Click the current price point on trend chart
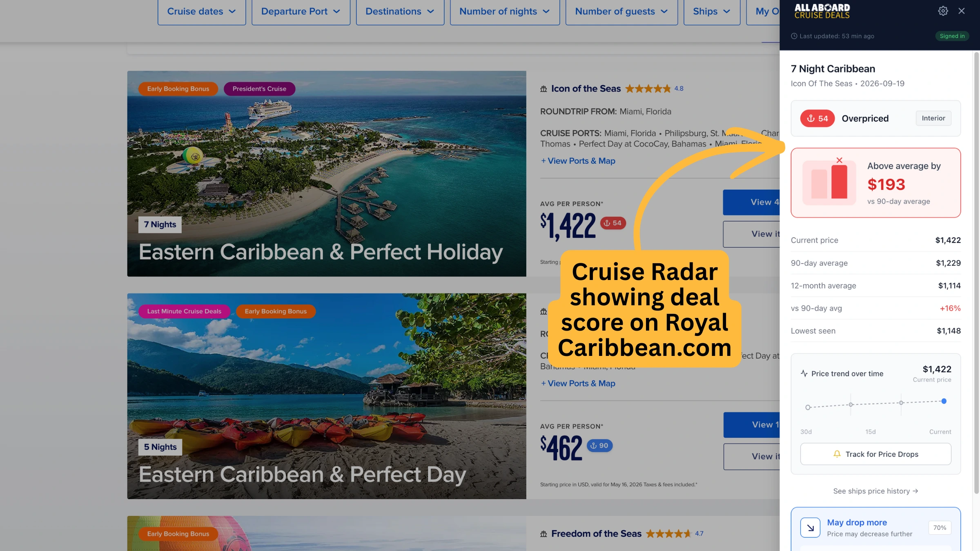Viewport: 980px width, 551px height. (x=944, y=401)
